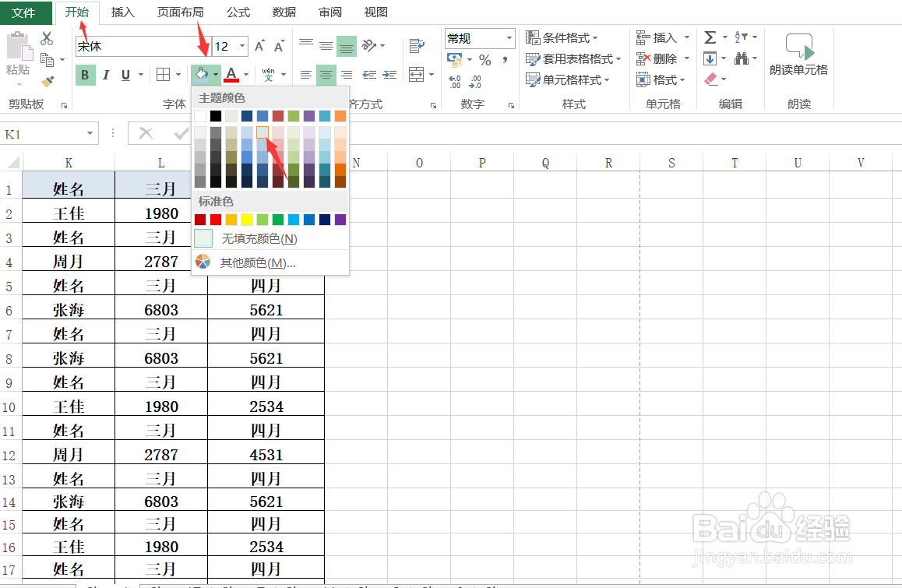The width and height of the screenshot is (902, 588).
Task: Switch to the 插入 ribbon tab
Action: click(x=122, y=12)
